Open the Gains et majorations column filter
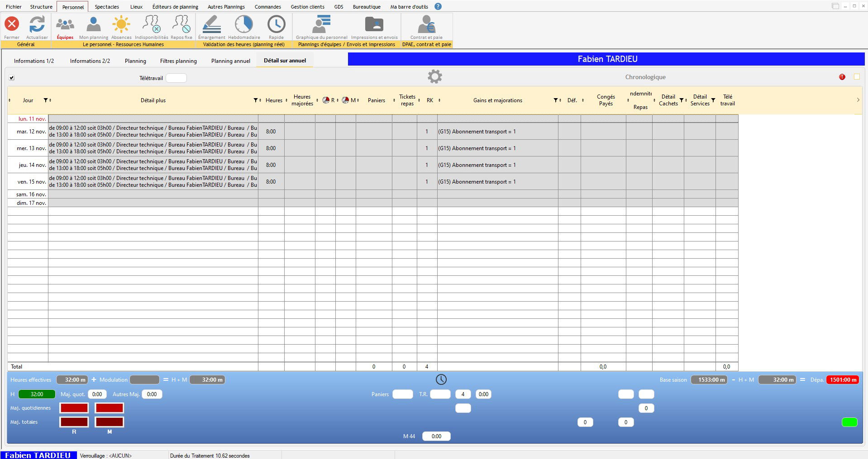Screen dimensions: 868x459 tap(555, 100)
